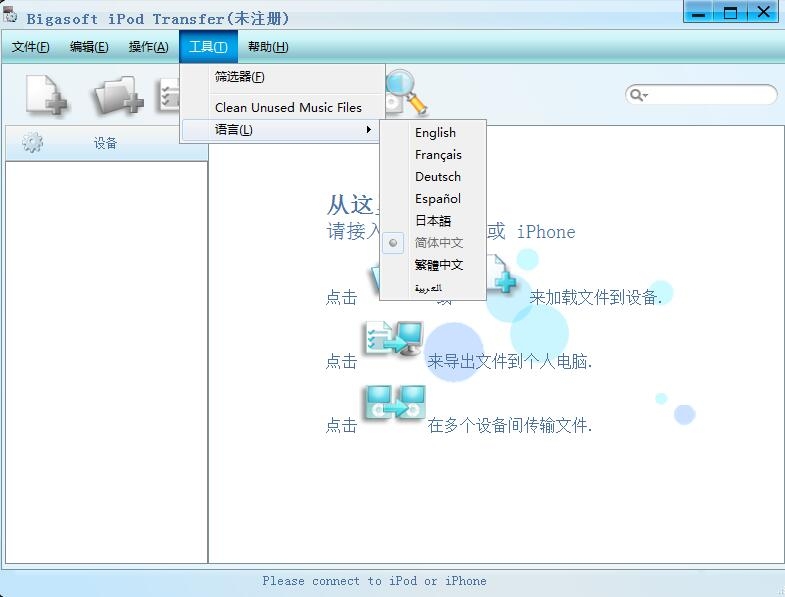Select Clean Unused Music Files
This screenshot has width=785, height=597.
[x=283, y=107]
